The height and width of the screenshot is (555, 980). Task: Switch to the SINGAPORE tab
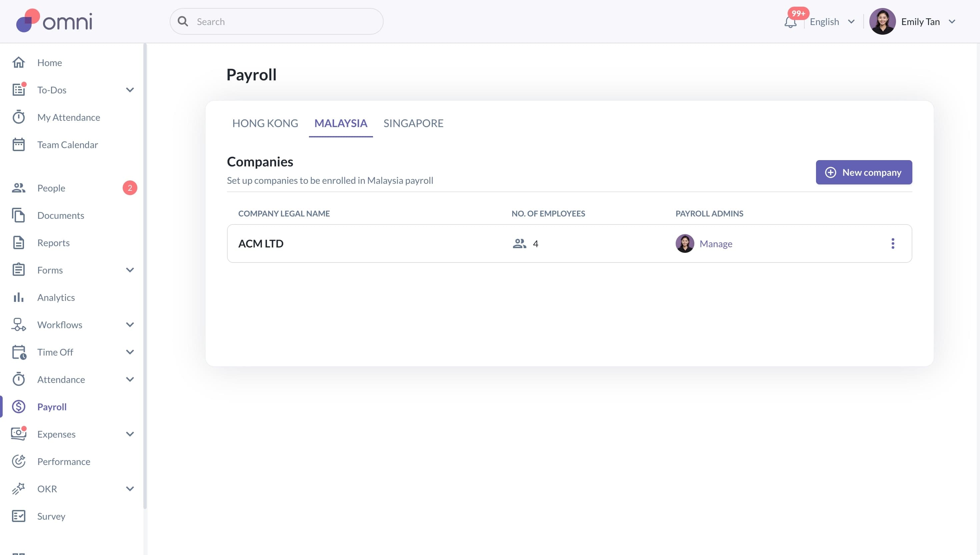pos(413,123)
